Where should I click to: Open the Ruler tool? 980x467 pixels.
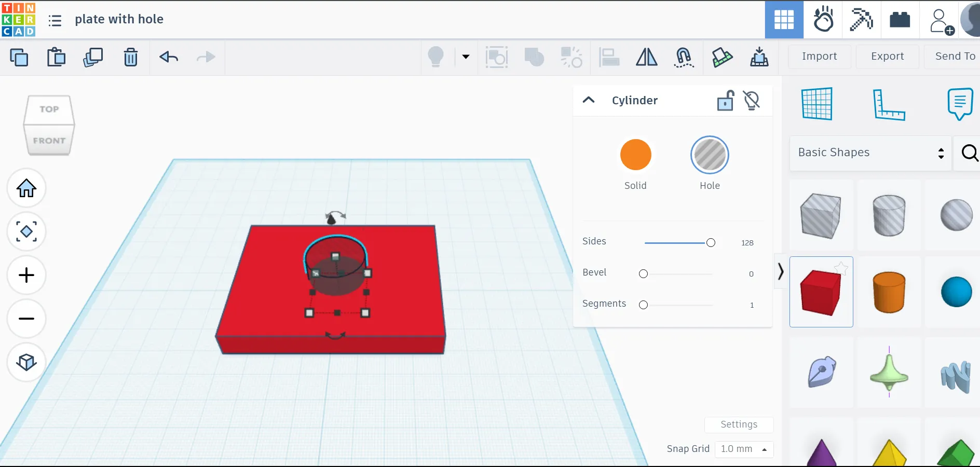(x=888, y=104)
